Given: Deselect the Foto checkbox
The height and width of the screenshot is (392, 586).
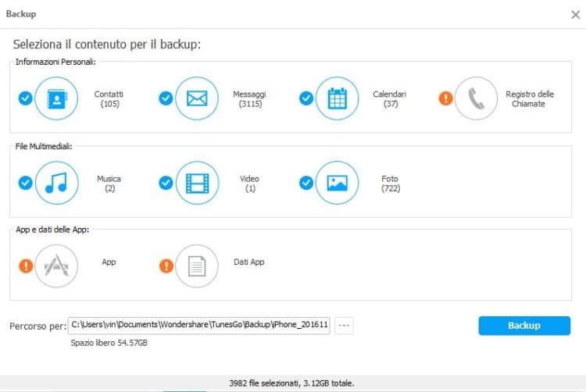Looking at the screenshot, I should (306, 183).
